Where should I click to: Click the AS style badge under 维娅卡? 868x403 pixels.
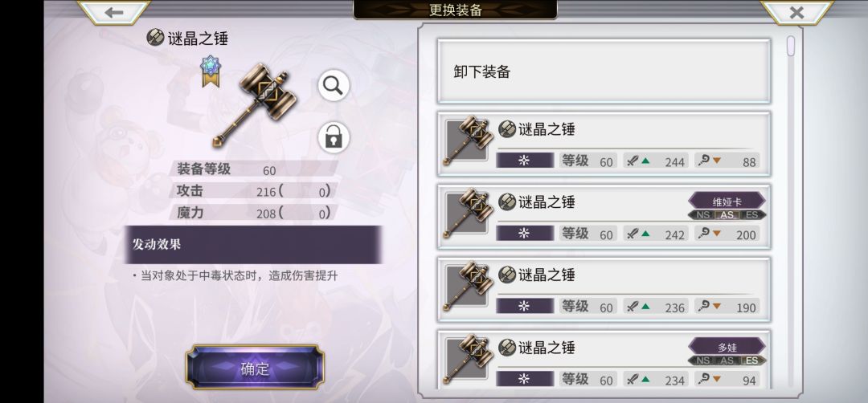[x=727, y=215]
